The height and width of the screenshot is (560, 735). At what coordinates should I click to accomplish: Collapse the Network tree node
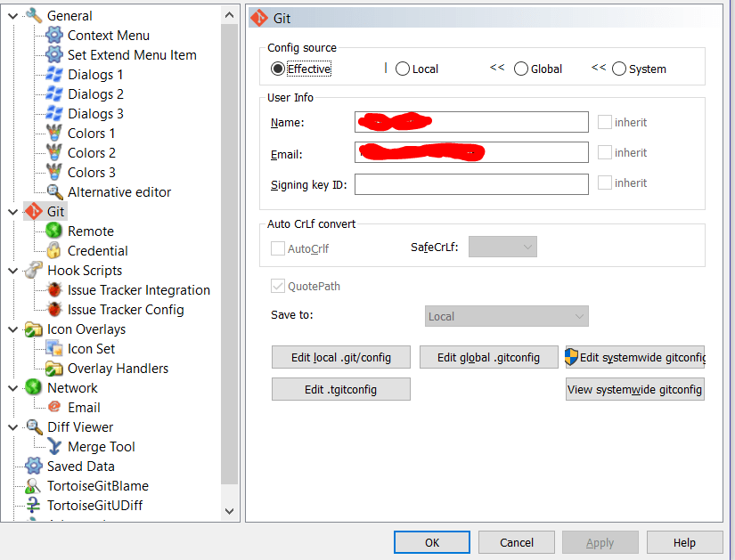[13, 388]
